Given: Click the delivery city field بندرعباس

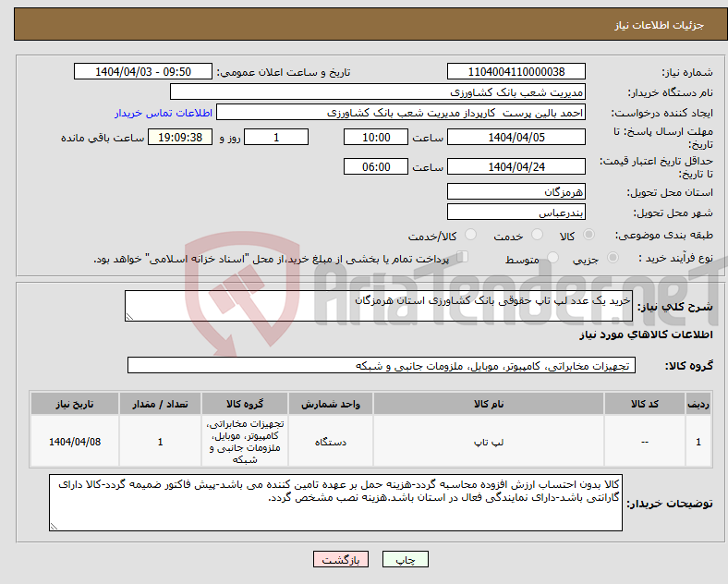Looking at the screenshot, I should tap(516, 213).
